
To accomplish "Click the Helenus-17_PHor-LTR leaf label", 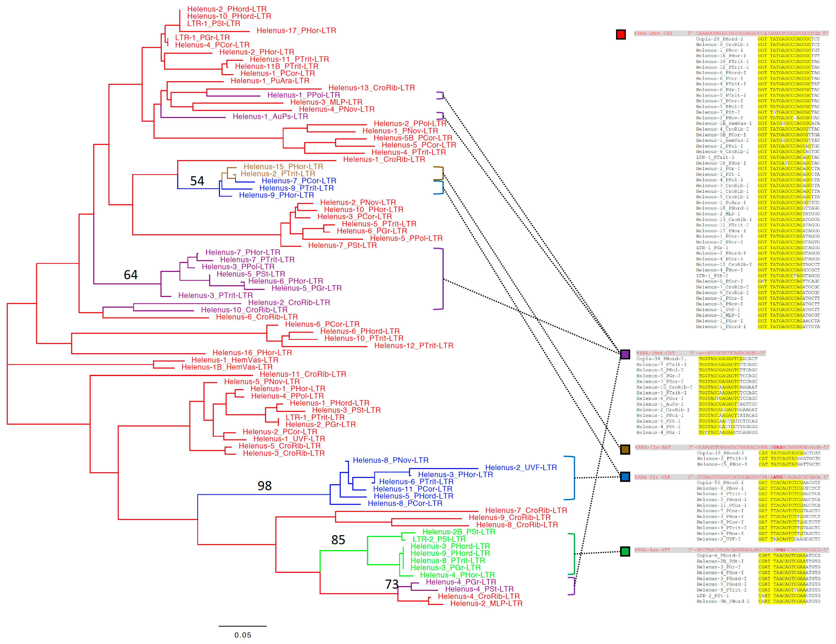I will pos(296,31).
